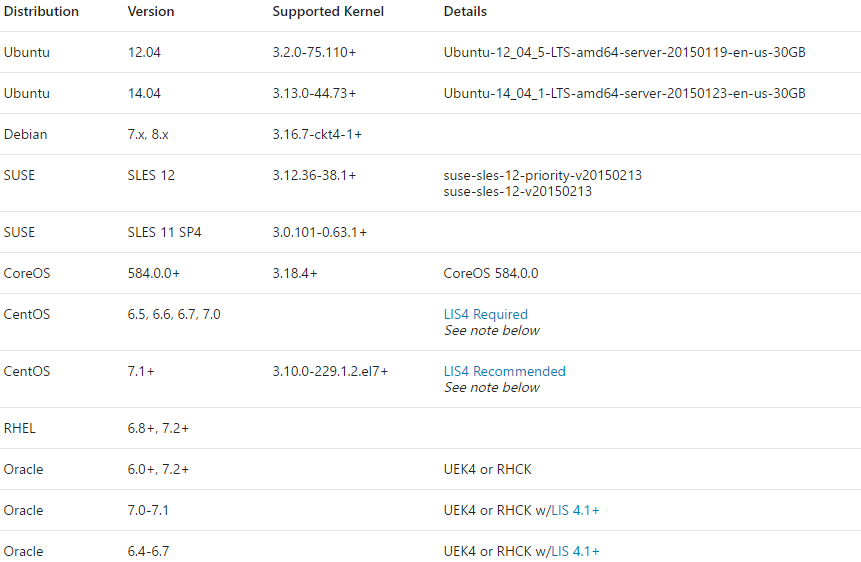Image resolution: width=861 pixels, height=562 pixels.
Task: Click the Ubuntu-12_04_5-LTS image name text
Action: (x=624, y=52)
